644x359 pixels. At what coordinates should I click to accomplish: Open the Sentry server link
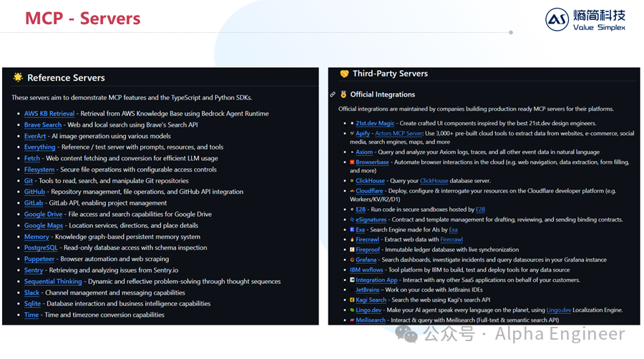(34, 270)
